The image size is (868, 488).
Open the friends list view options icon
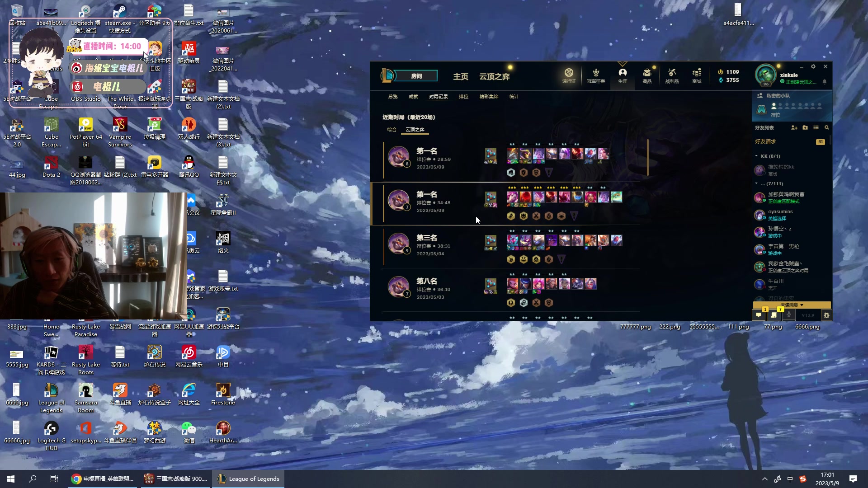pos(816,128)
